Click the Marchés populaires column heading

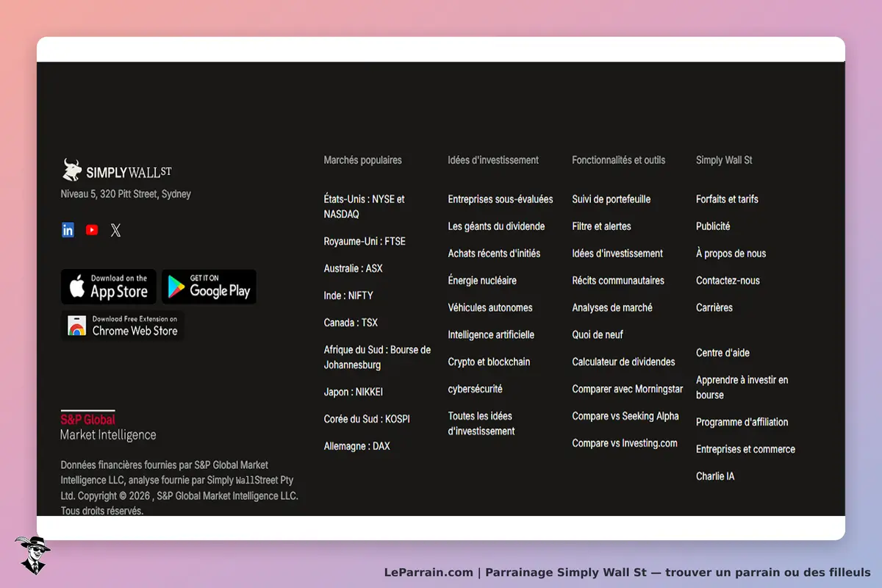pyautogui.click(x=363, y=160)
